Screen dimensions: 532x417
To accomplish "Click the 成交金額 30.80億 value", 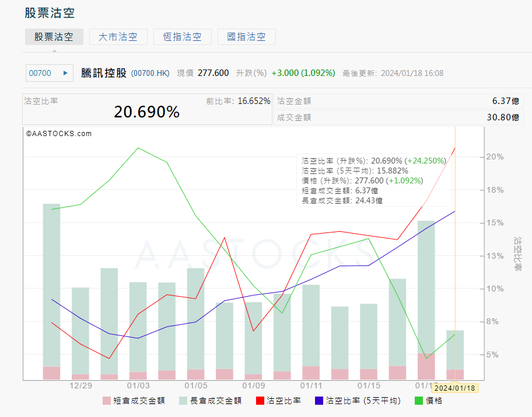I will [503, 117].
